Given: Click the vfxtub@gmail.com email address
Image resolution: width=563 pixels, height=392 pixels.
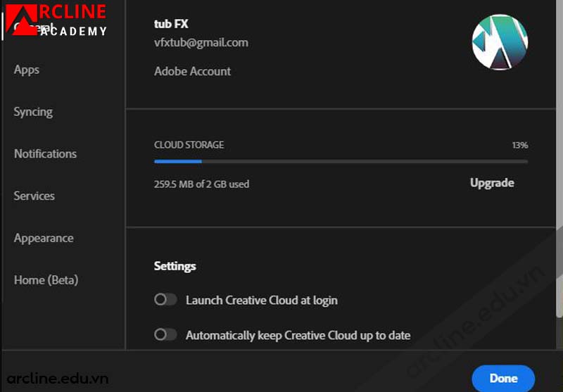Looking at the screenshot, I should (201, 42).
